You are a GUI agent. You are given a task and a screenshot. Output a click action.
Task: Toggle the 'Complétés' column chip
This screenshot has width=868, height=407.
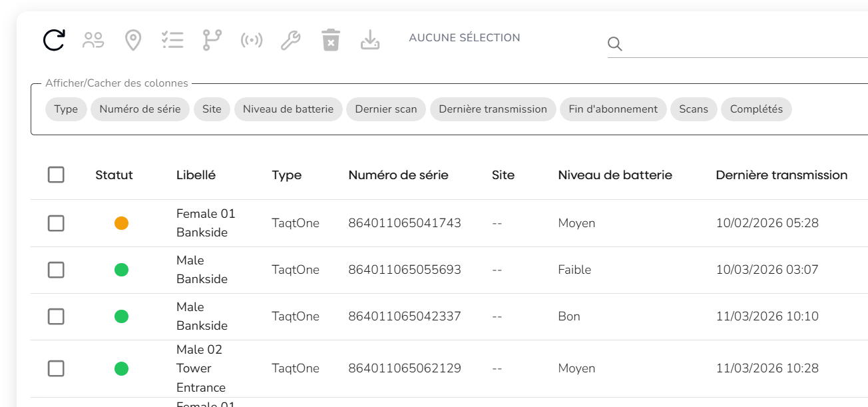[756, 109]
